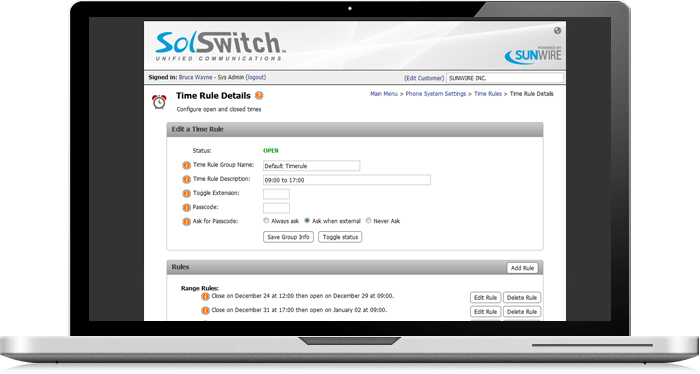The height and width of the screenshot is (374, 700).
Task: Click the Time Rule Description field
Action: tap(347, 180)
